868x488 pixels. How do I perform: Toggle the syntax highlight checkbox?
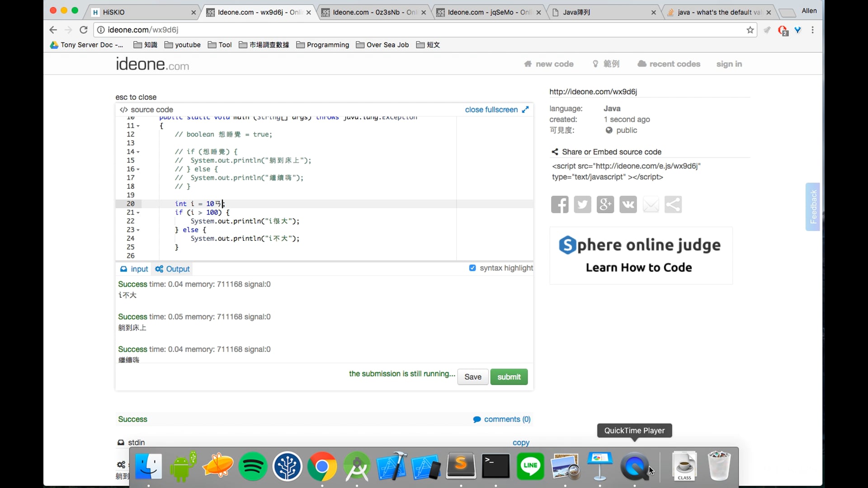[472, 268]
